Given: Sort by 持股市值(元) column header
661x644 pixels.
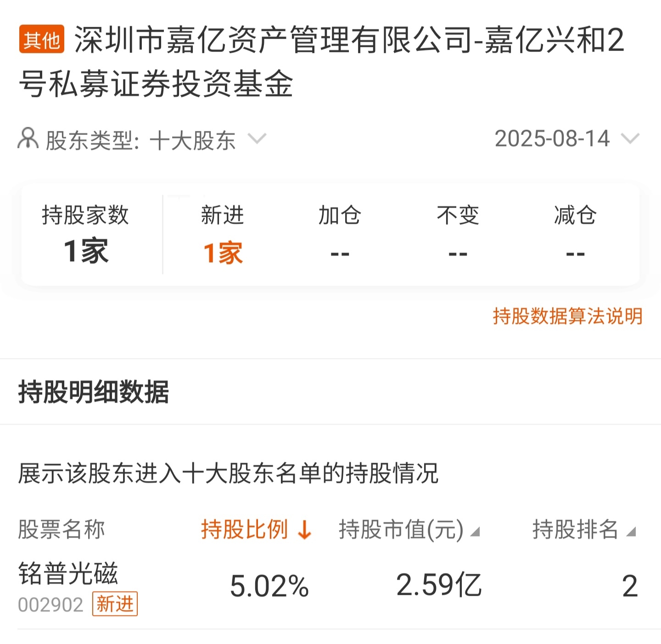Looking at the screenshot, I should (401, 529).
